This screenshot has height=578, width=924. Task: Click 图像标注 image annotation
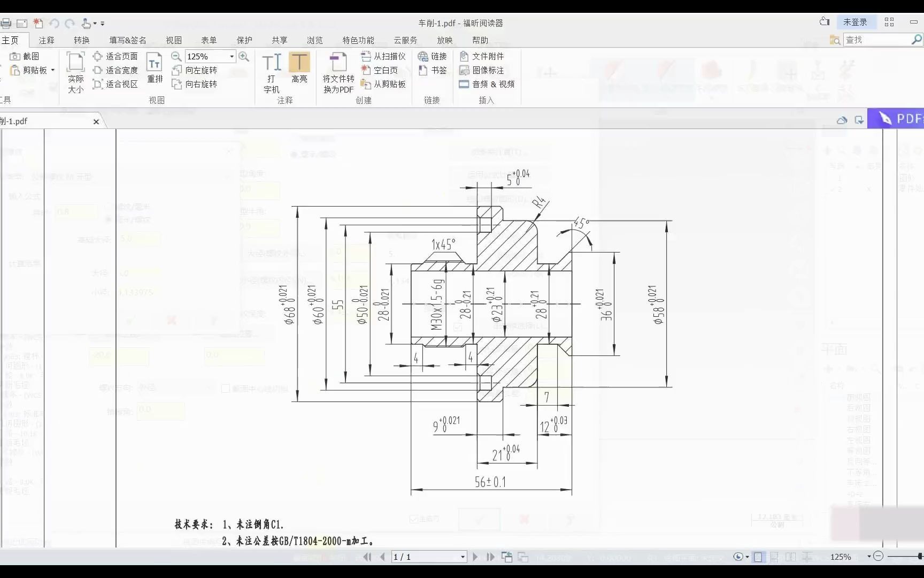[482, 70]
